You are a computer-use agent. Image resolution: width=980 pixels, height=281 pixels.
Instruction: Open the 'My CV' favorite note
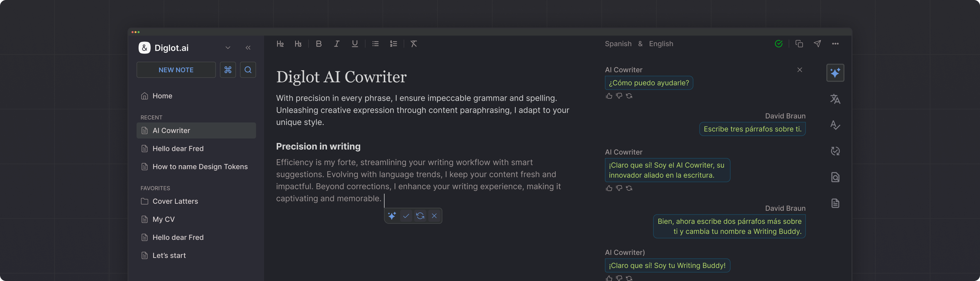[x=163, y=219]
